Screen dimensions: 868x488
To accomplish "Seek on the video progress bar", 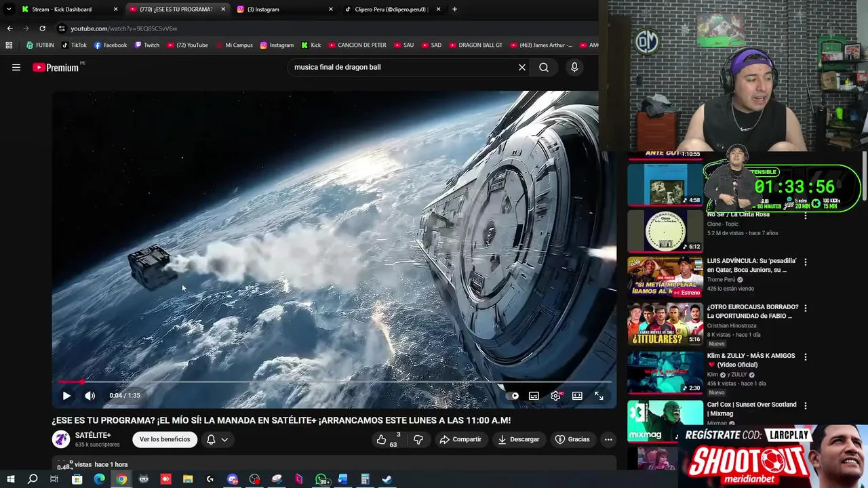I will [334, 382].
